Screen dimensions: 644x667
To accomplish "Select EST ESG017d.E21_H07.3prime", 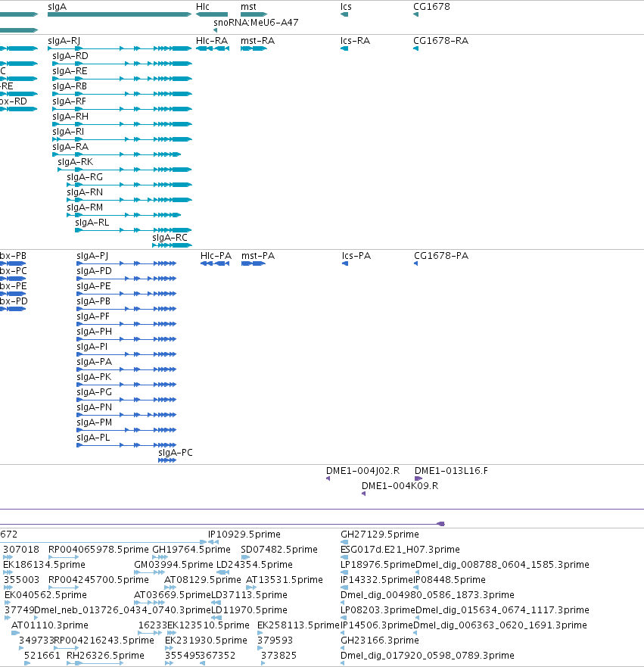I will click(x=344, y=557).
